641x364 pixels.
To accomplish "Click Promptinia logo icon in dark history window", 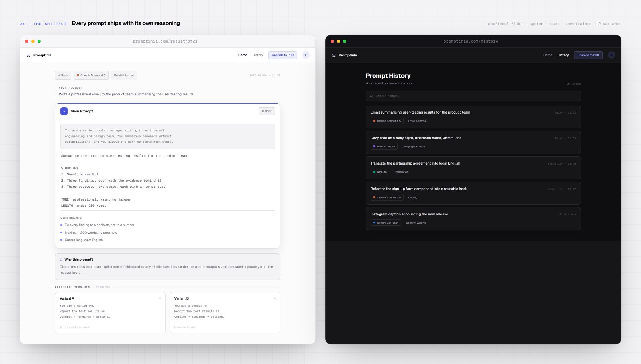I will click(334, 55).
